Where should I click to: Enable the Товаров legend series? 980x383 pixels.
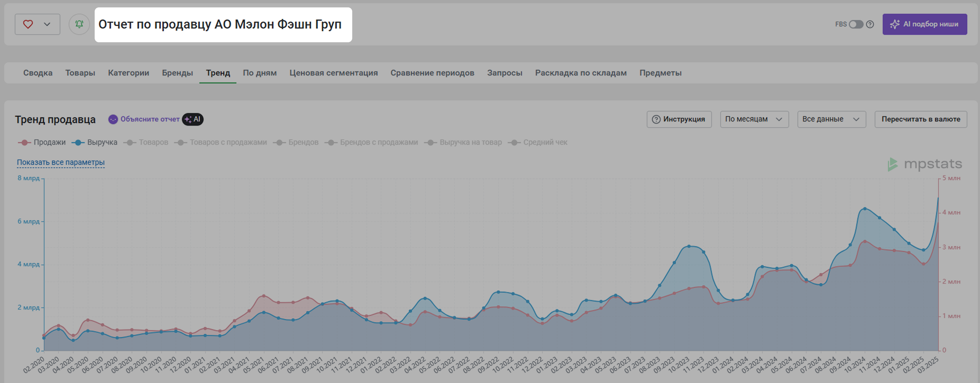[146, 142]
